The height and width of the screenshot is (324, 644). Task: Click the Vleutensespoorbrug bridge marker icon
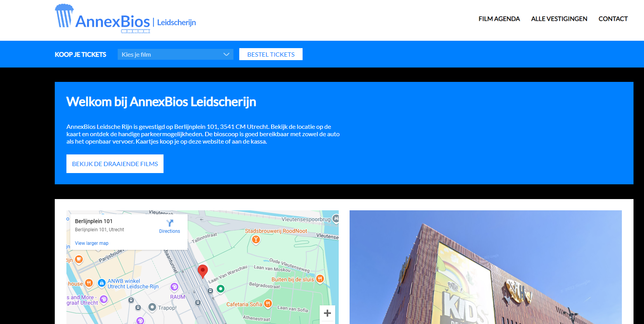tap(336, 219)
